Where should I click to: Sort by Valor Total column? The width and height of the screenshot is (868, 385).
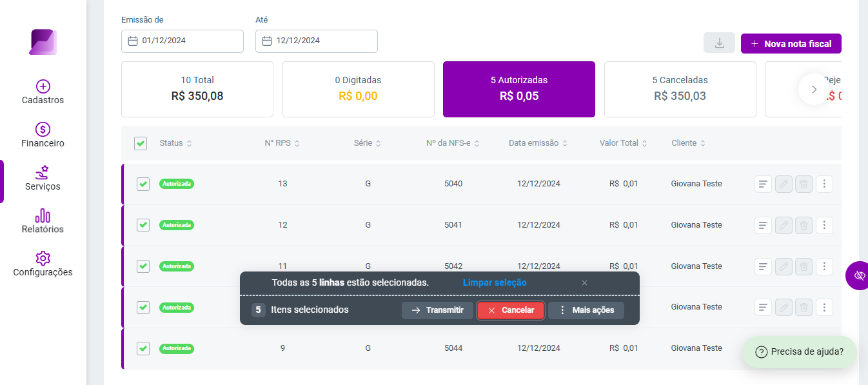tap(623, 143)
